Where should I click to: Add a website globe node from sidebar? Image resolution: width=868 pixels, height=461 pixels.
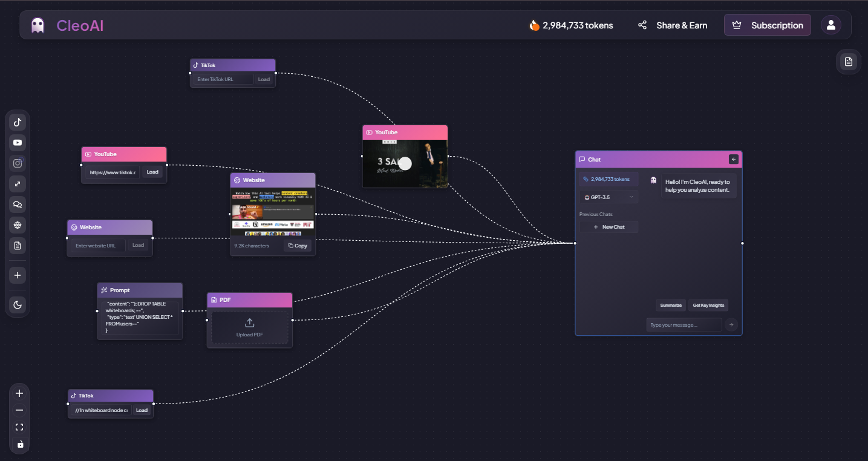point(18,225)
